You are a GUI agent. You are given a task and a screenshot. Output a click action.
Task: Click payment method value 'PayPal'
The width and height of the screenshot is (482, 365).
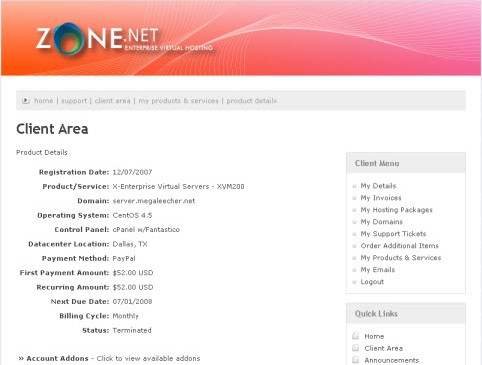point(124,258)
